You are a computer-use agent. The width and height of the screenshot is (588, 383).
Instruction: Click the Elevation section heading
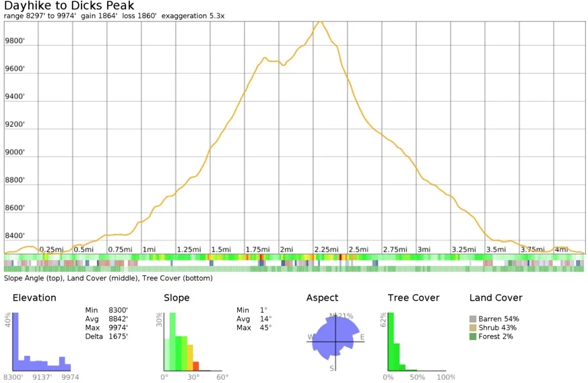tap(34, 298)
